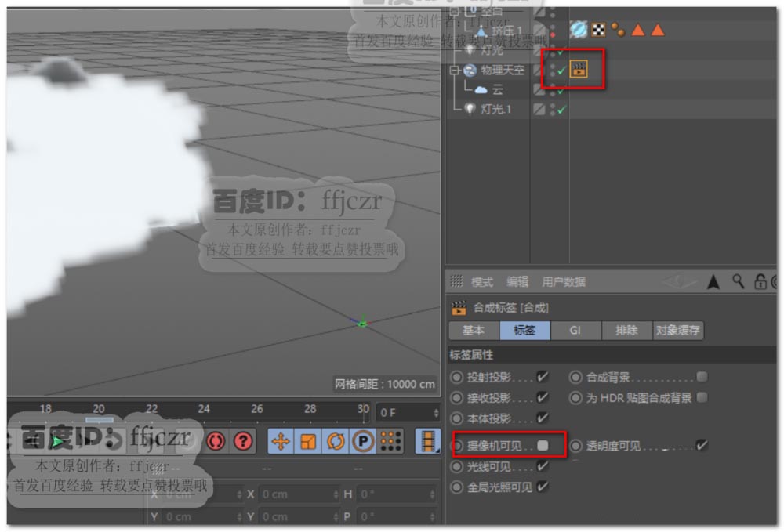Viewport: 784px width, 532px height.
Task: Toggle the 投射投影 checkbox
Action: (x=542, y=377)
